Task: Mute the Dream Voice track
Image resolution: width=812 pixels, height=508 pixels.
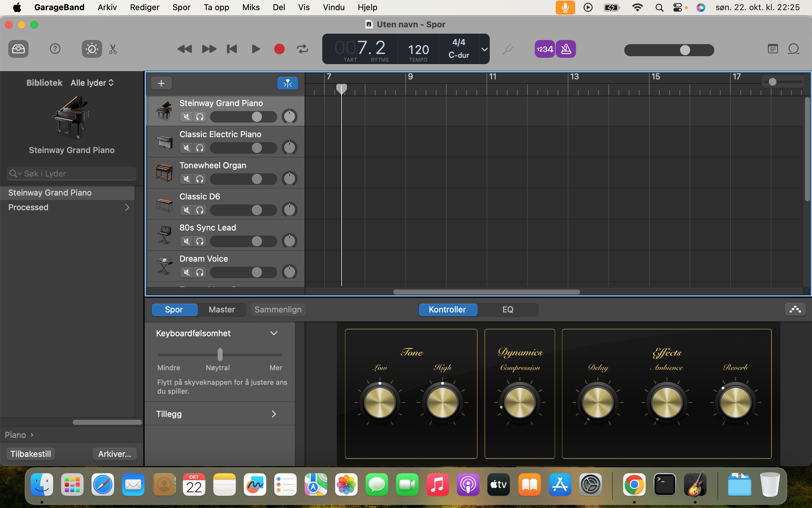Action: click(187, 272)
